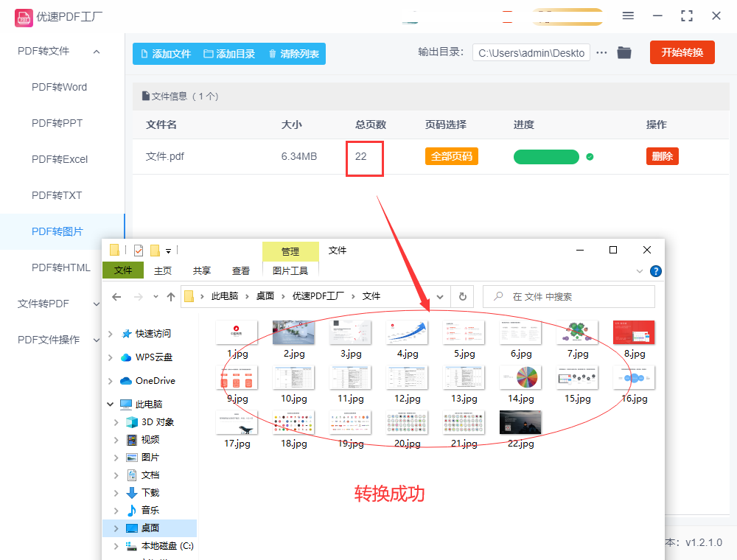This screenshot has height=560, width=737.
Task: Select 下载 in the Explorer tree
Action: [150, 493]
